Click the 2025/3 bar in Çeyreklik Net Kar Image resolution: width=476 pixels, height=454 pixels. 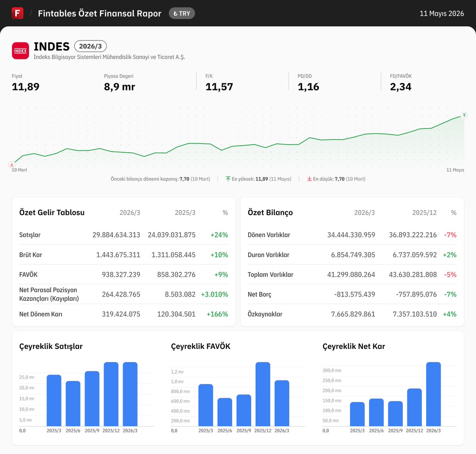point(357,414)
